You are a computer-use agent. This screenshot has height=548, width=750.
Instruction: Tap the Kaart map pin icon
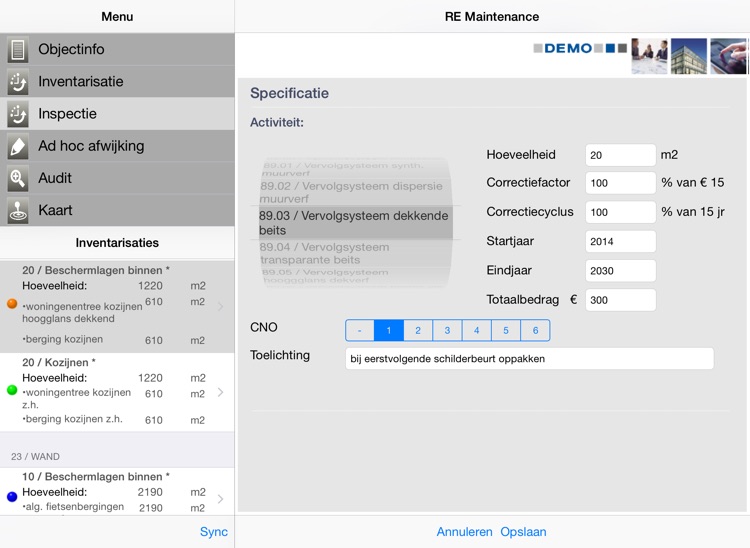point(18,210)
